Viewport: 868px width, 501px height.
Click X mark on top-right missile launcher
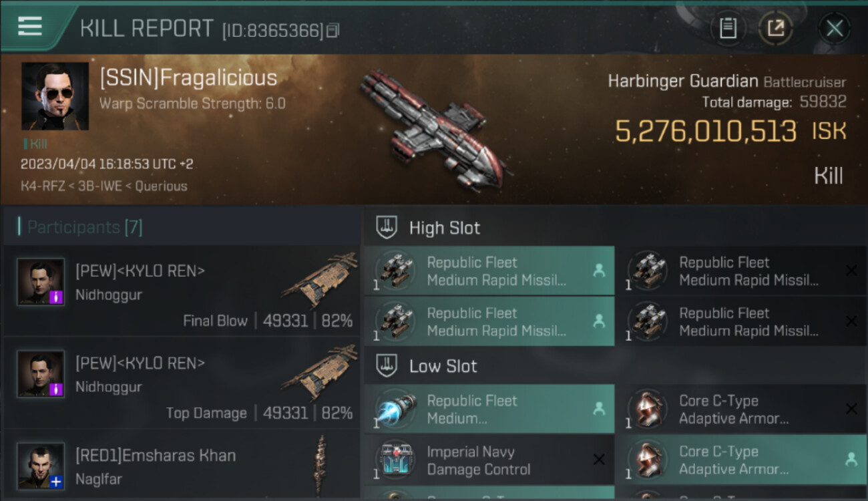[851, 271]
